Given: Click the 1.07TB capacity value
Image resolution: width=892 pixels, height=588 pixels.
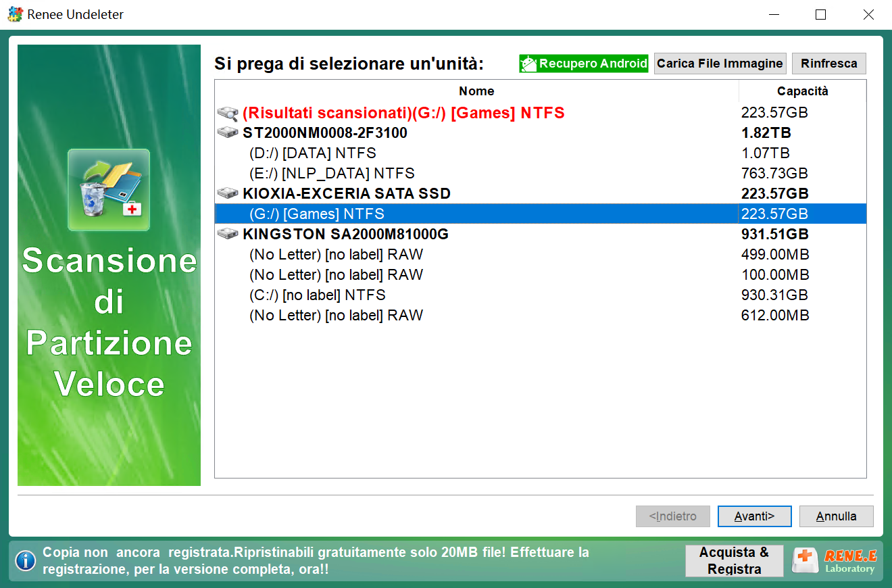Looking at the screenshot, I should click(x=766, y=153).
